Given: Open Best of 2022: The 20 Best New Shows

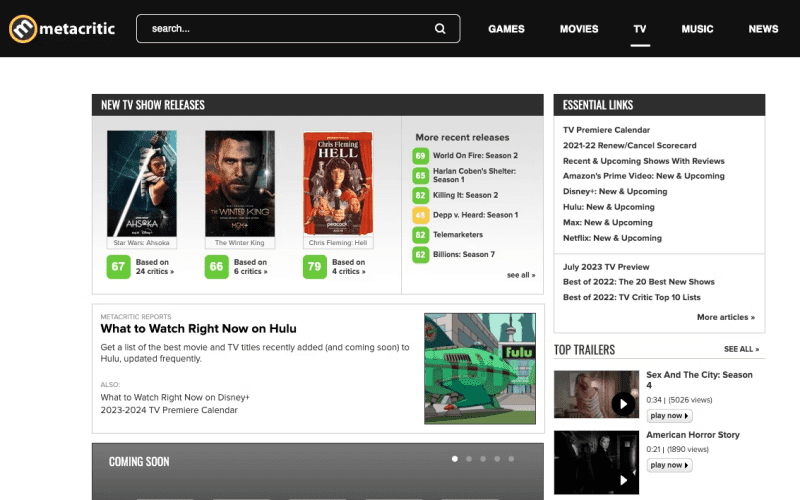Looking at the screenshot, I should [x=639, y=282].
